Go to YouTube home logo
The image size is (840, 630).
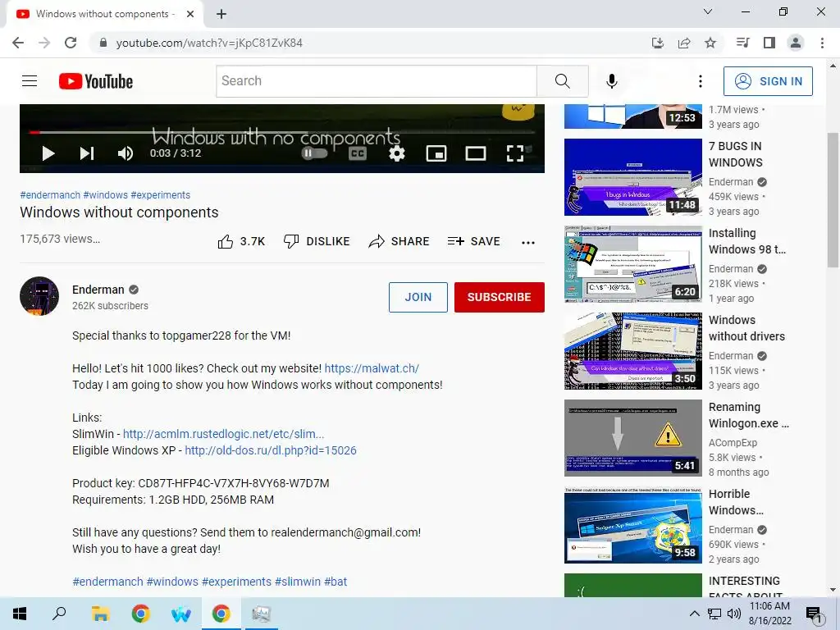[x=96, y=81]
